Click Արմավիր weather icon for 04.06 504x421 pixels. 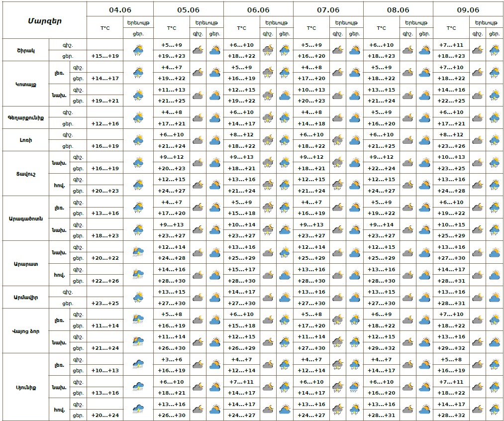point(138,298)
